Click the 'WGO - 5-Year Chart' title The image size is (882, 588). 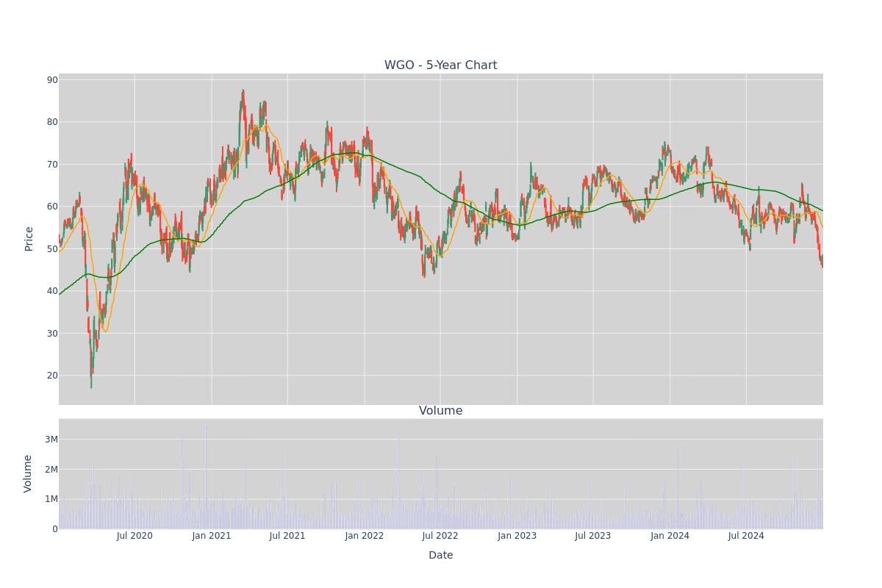440,65
